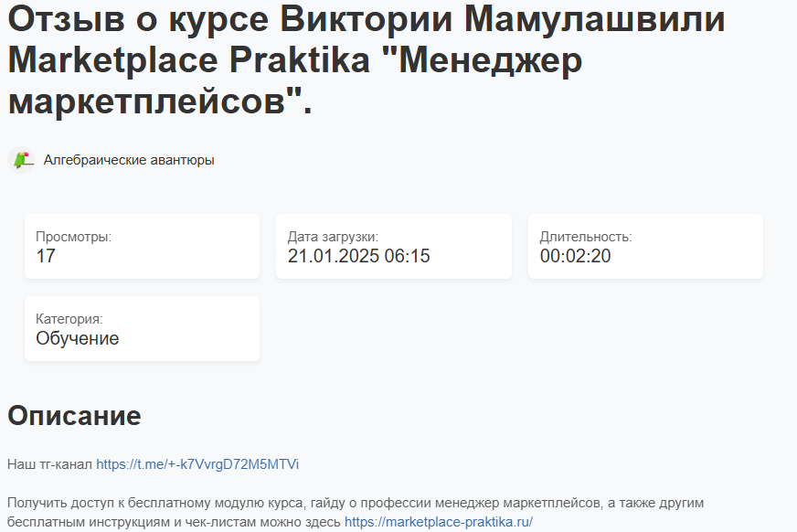The image size is (797, 532).
Task: Open the marketplace-praktika.ru link
Action: [438, 522]
